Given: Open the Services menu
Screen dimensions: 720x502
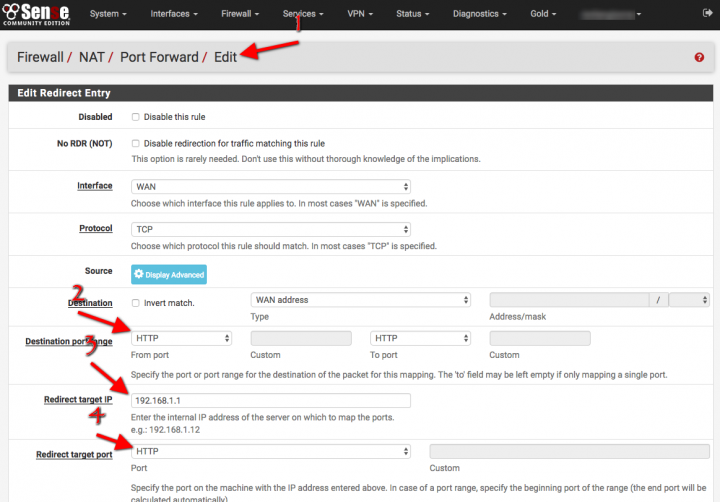Looking at the screenshot, I should 303,14.
